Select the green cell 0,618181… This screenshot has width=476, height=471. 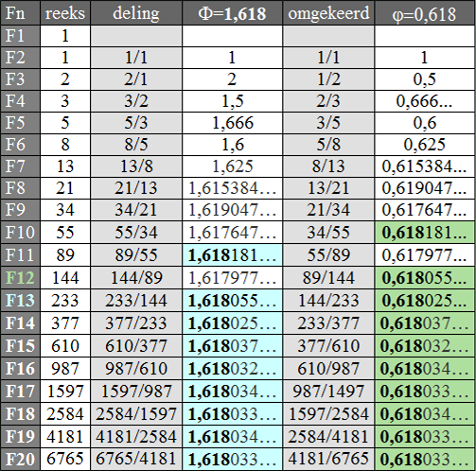425,233
